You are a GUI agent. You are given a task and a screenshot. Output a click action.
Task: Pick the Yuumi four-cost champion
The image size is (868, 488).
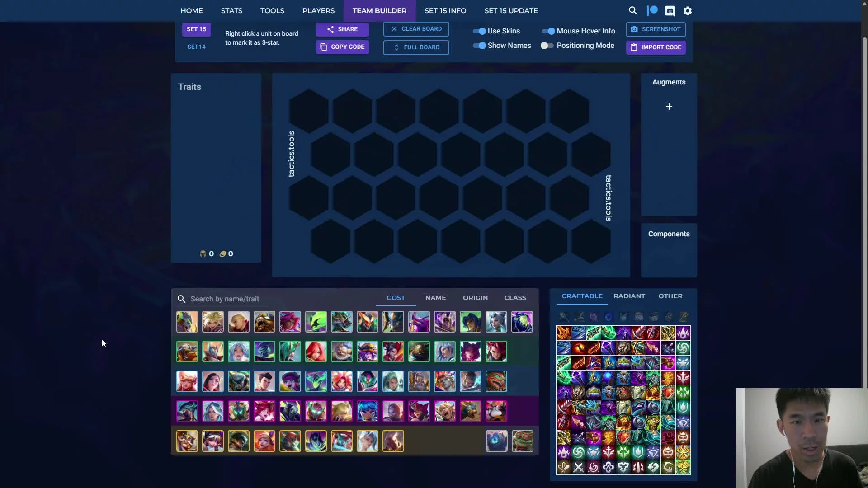[496, 411]
